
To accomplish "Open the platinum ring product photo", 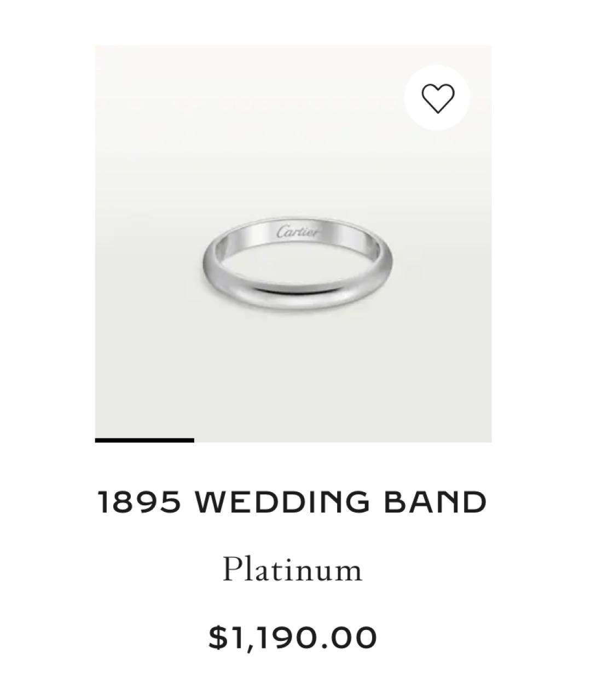I will tap(293, 243).
